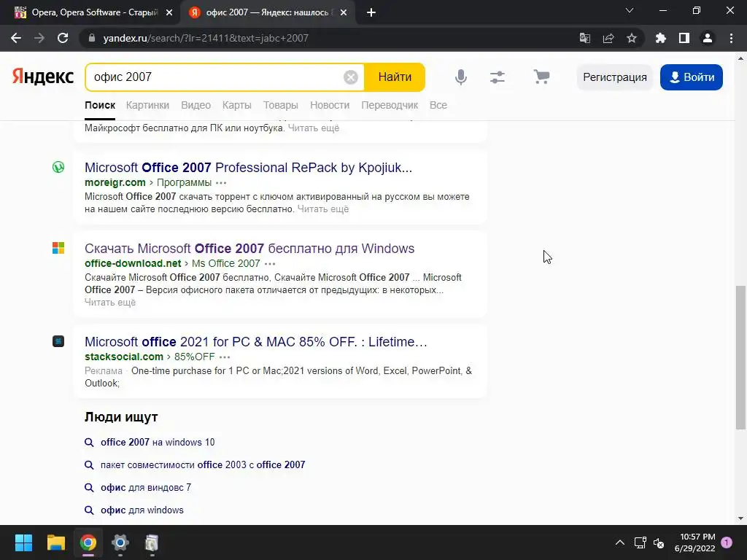Open the 'Ms Office 2007' breadcrumb link

click(226, 264)
